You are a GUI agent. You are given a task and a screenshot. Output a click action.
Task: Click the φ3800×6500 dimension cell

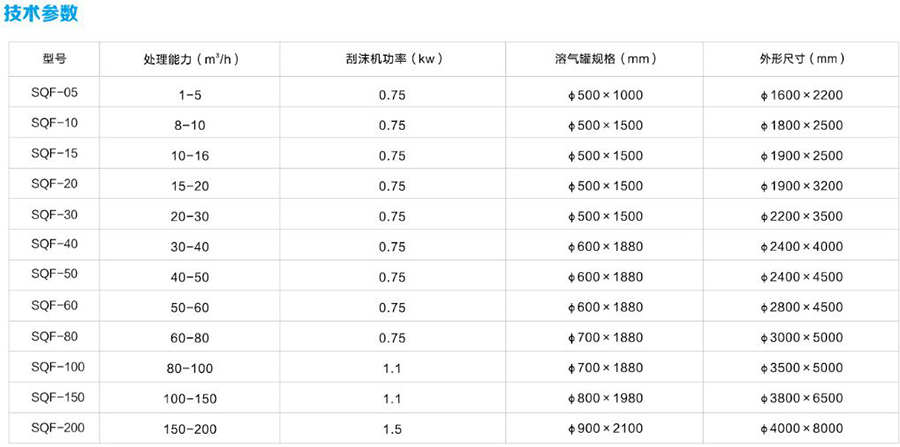pyautogui.click(x=802, y=399)
